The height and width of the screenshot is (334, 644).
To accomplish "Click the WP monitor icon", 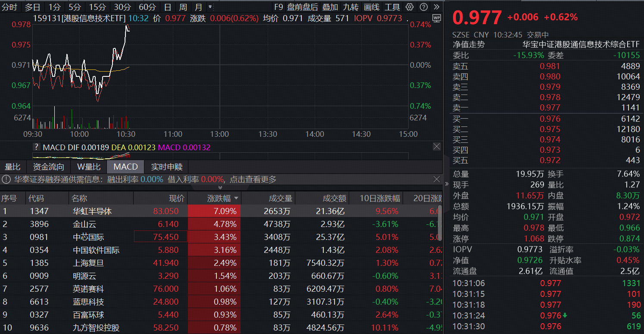I will tap(437, 18).
